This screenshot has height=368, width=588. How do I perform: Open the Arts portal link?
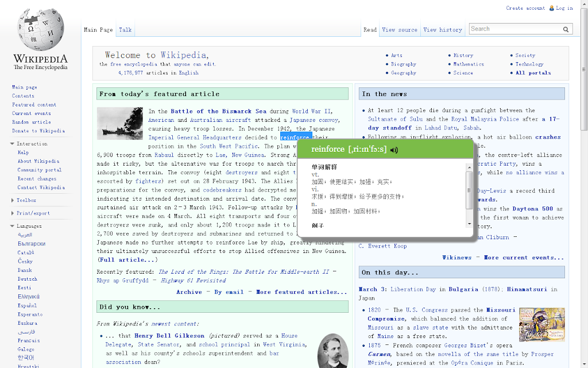click(x=397, y=55)
